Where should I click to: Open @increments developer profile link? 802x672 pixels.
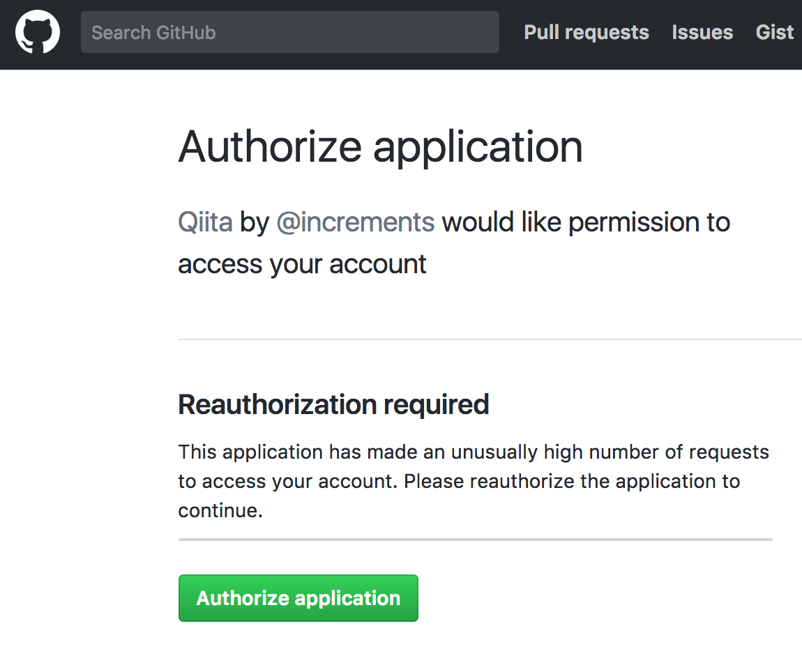click(356, 222)
